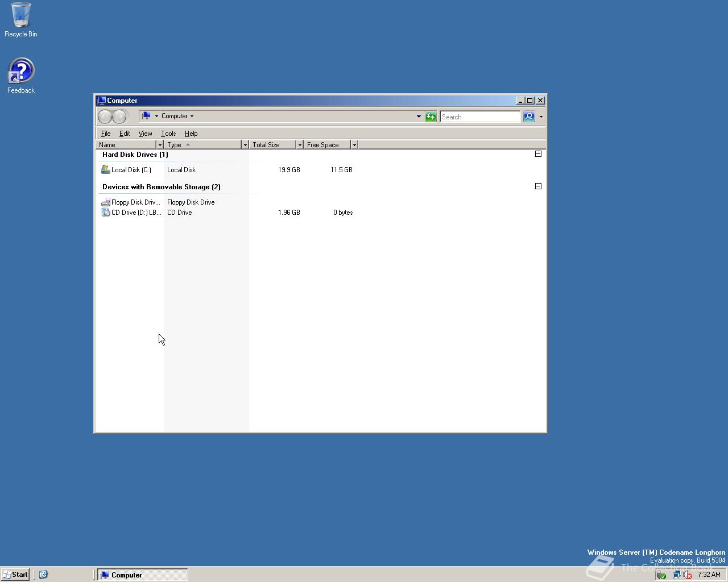Click the Computer window title bar icon
The width and height of the screenshot is (728, 582).
click(101, 100)
